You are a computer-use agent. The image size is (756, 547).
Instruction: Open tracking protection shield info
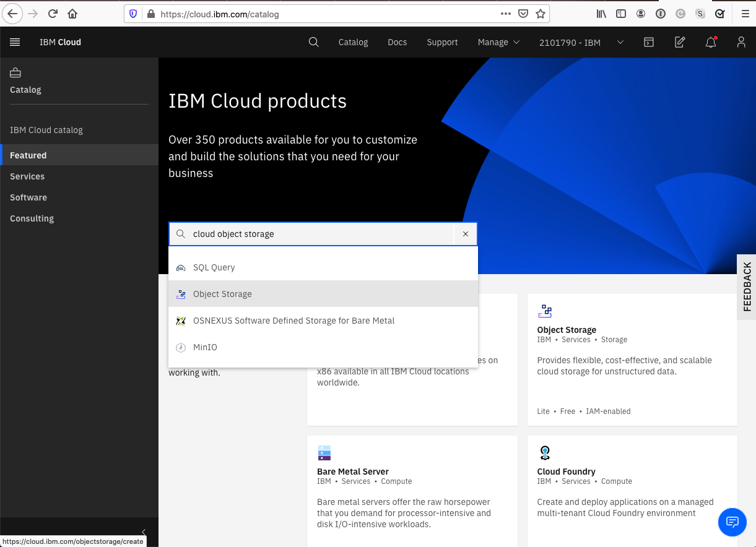[x=133, y=14]
